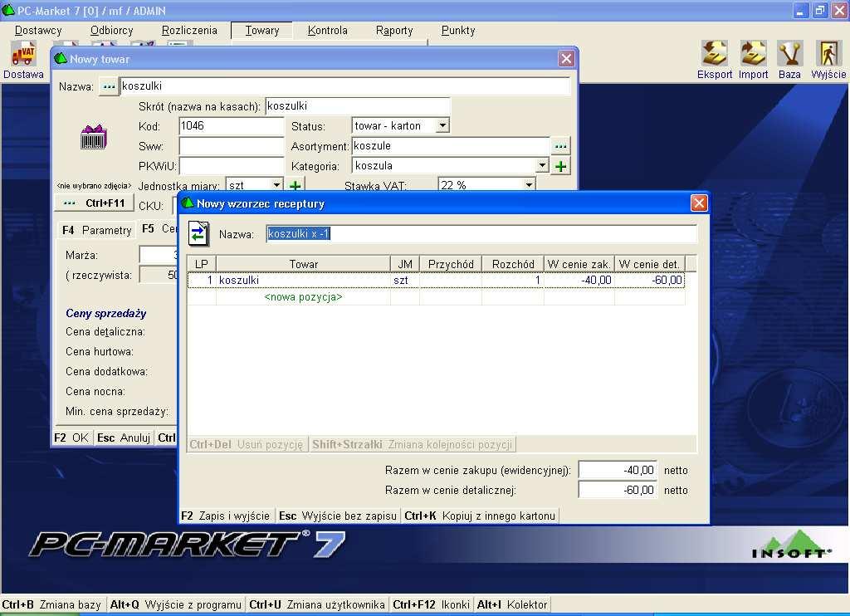Click Ctrl+F12 Ikonki in status bar

click(431, 604)
